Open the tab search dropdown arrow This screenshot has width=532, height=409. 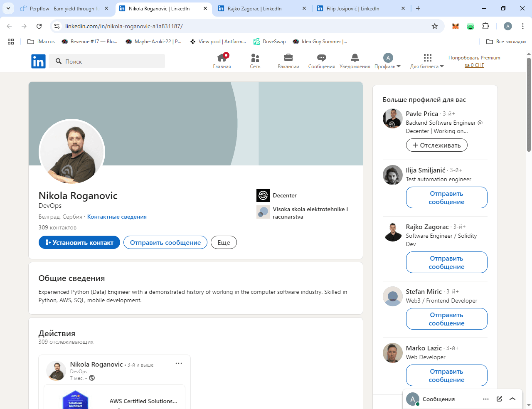[x=8, y=8]
